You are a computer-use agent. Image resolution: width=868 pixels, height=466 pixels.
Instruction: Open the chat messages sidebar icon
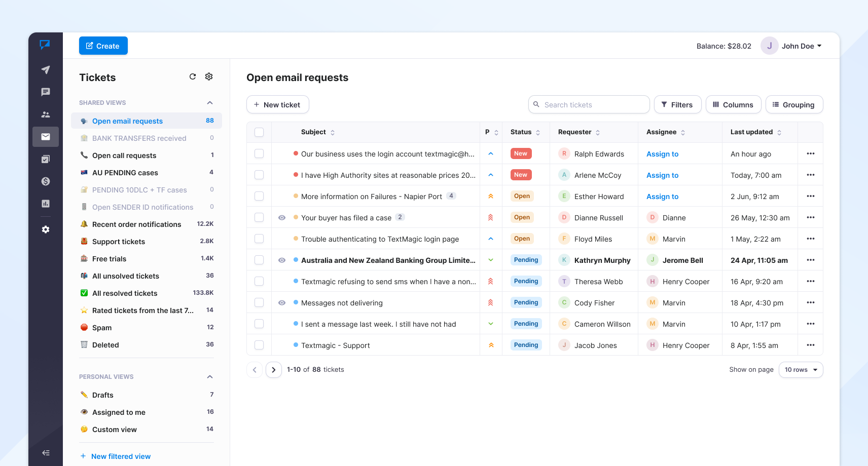pyautogui.click(x=46, y=92)
